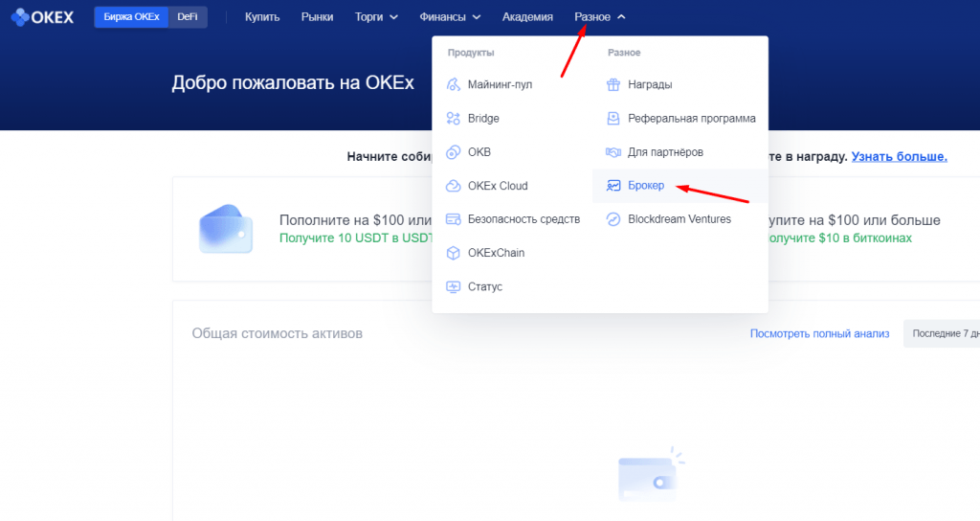
Task: Select Blockdream Ventures menu entry
Action: click(x=680, y=219)
